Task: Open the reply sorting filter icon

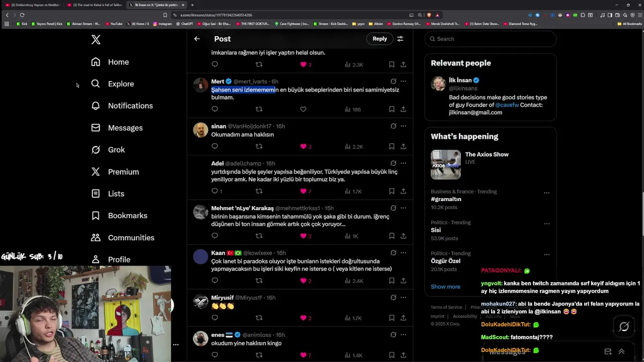Action: coord(400,39)
